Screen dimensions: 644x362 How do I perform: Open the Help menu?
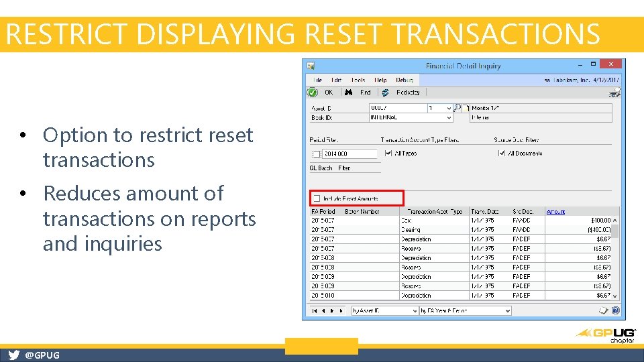click(380, 80)
